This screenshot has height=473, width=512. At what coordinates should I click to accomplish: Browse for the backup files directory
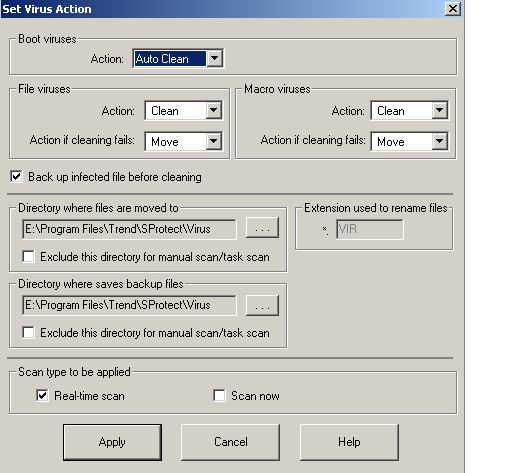[x=262, y=305]
